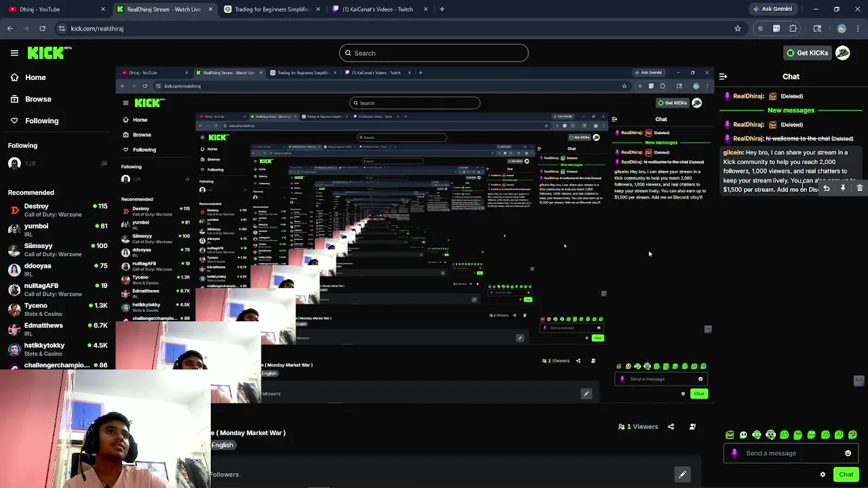Click the 1 Viewers count
This screenshot has width=868, height=488.
coord(637,426)
